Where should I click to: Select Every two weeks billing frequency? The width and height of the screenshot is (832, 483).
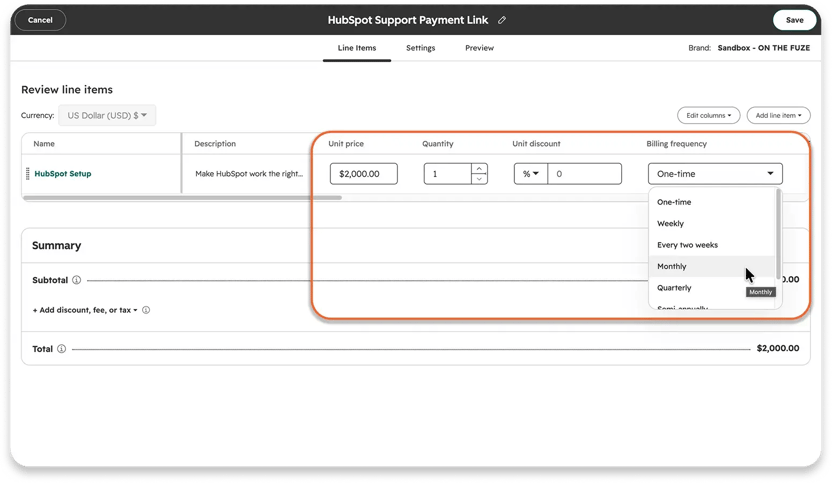(x=712, y=245)
